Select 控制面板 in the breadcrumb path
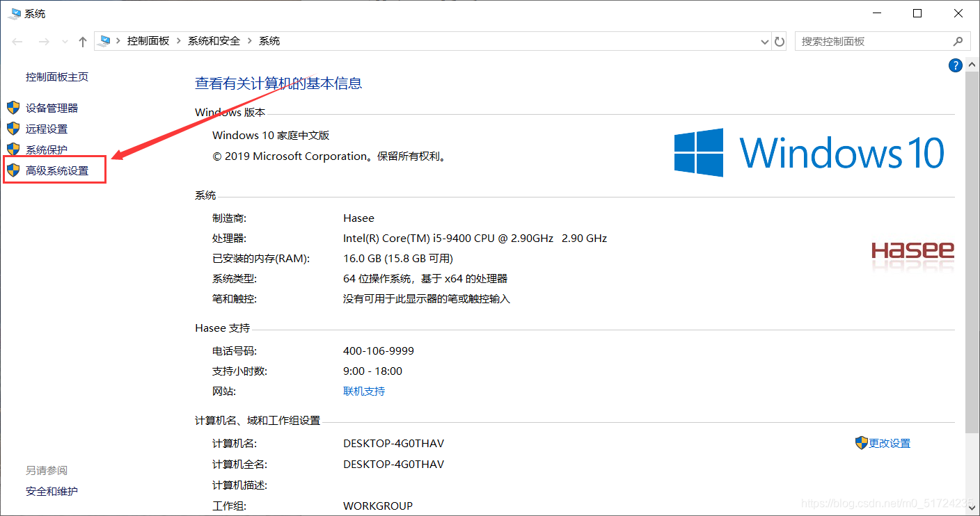The width and height of the screenshot is (980, 516). click(148, 41)
